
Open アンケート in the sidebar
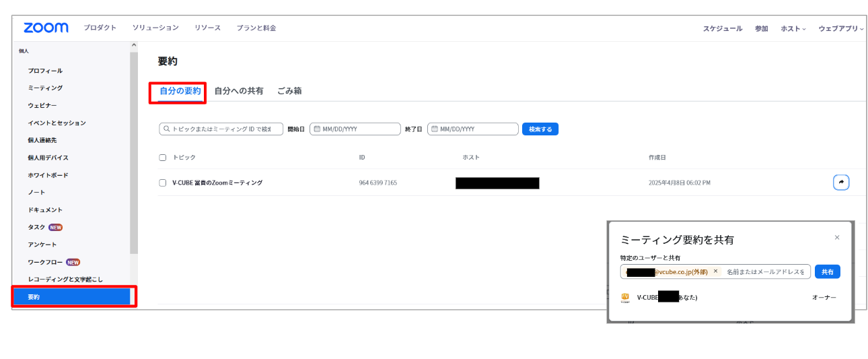tap(42, 244)
